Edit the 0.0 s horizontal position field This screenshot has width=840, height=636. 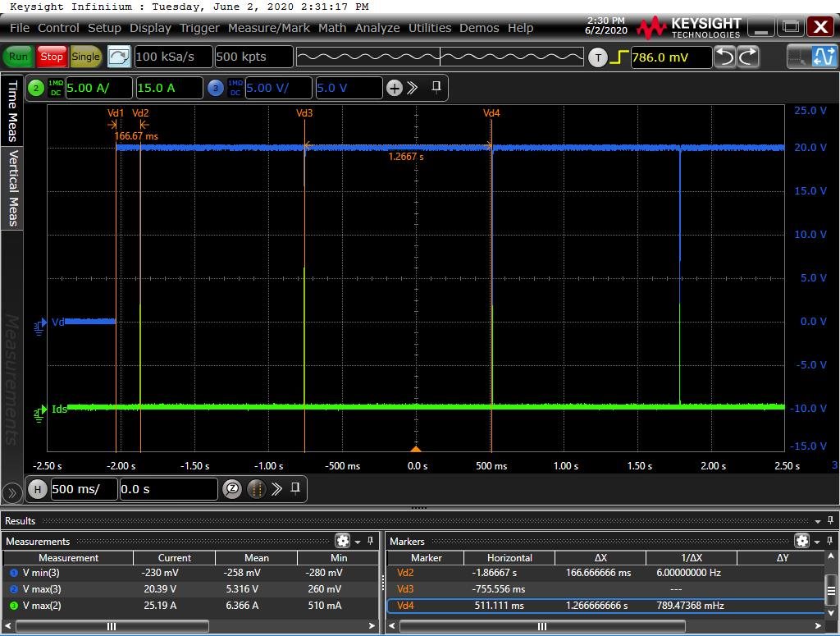pos(168,489)
